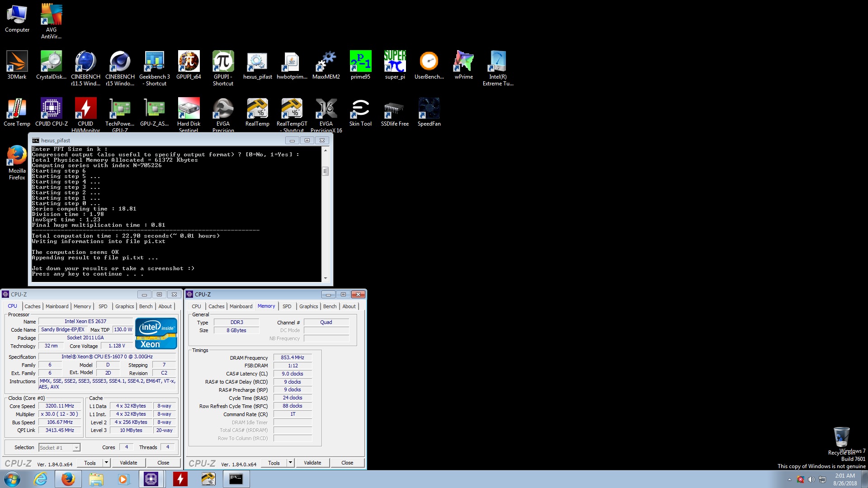Launch CINEBENCH r11.5 shortcut
Viewport: 868px width, 488px height.
(85, 68)
